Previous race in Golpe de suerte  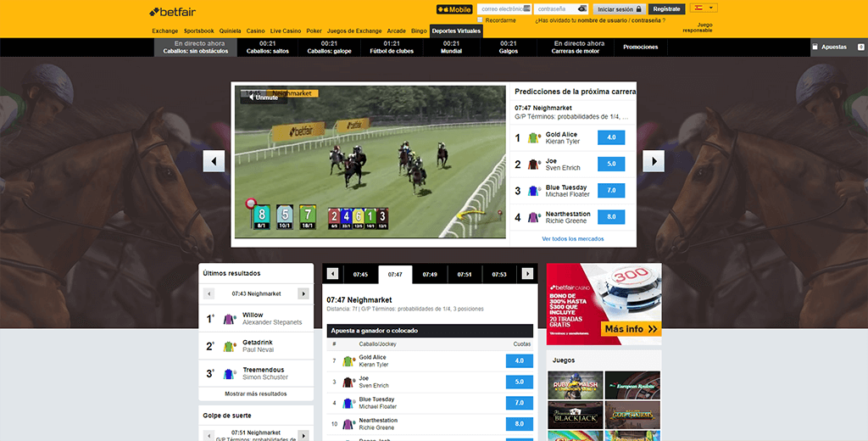click(209, 435)
